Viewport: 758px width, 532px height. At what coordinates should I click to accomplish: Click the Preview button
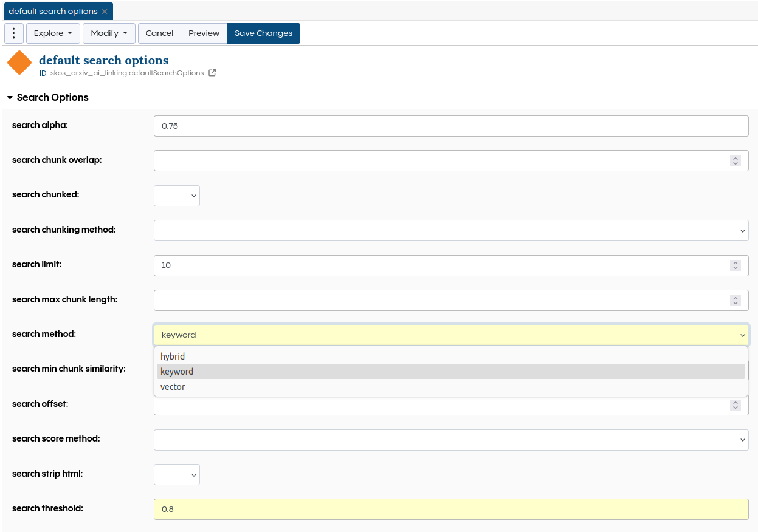point(204,33)
